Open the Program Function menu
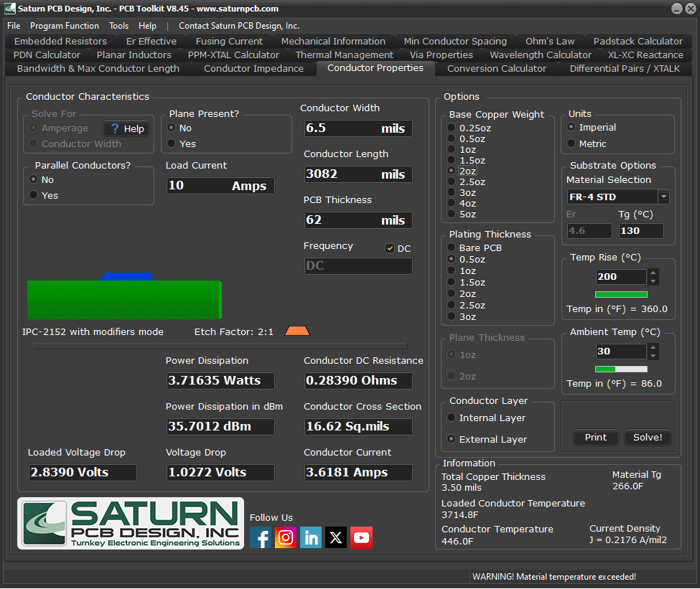 point(65,26)
